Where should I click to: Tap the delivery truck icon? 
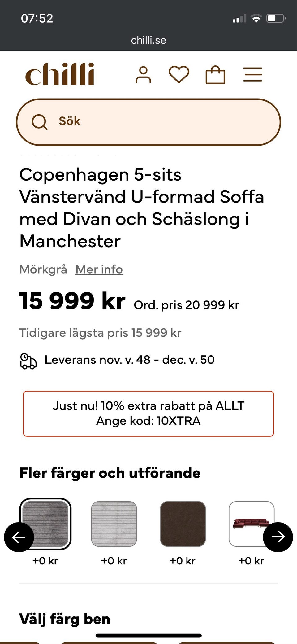[28, 361]
